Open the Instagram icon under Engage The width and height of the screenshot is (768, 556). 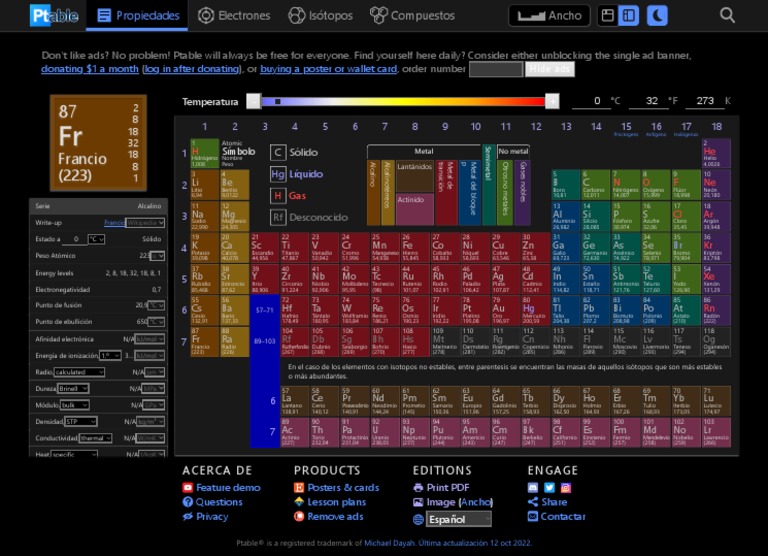pyautogui.click(x=565, y=487)
